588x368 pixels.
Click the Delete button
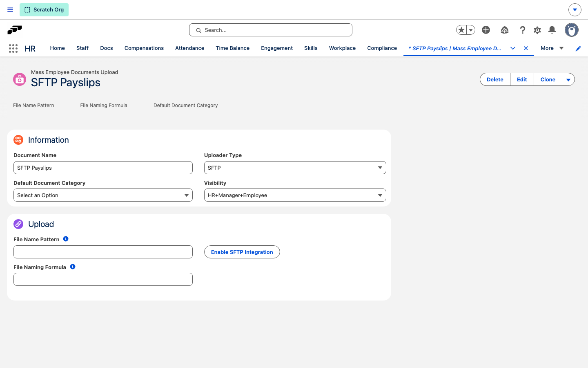click(495, 79)
